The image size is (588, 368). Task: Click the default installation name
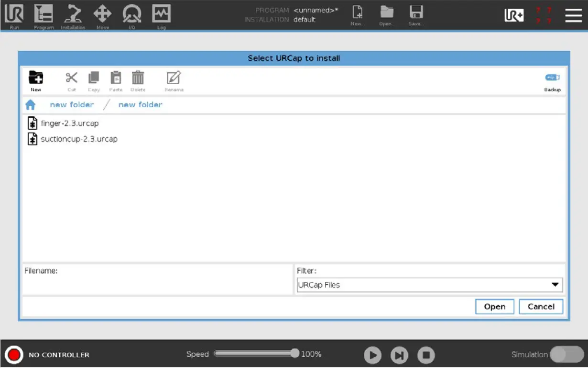(305, 20)
